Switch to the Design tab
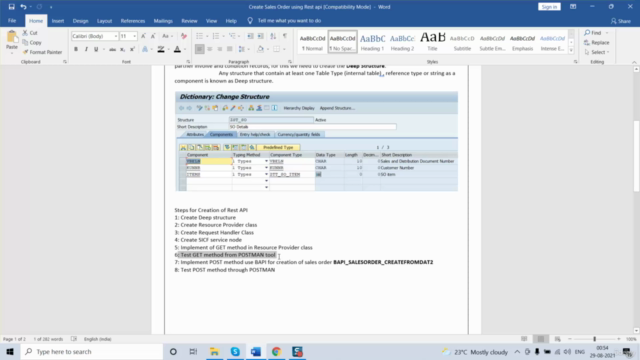 pos(80,21)
